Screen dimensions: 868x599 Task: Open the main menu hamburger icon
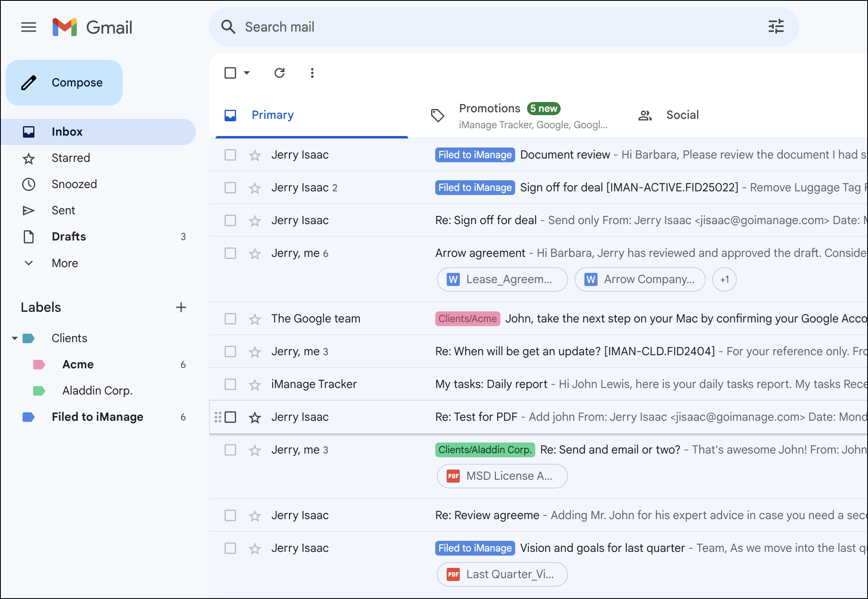tap(29, 27)
